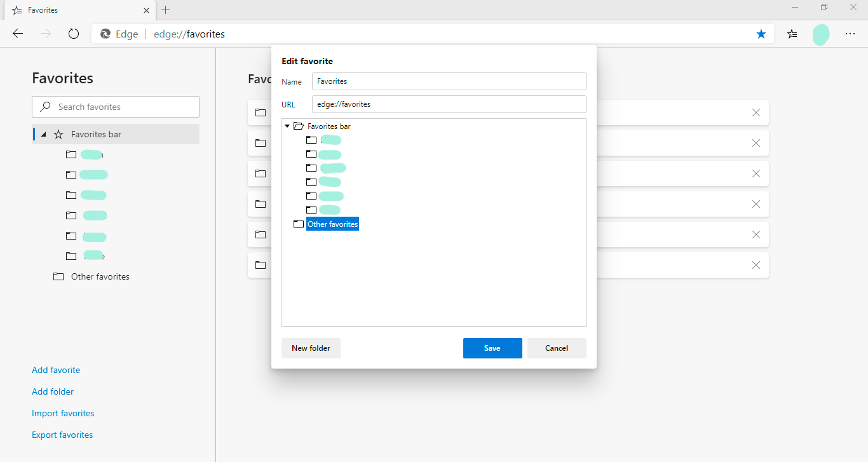
Task: Click the back navigation arrow
Action: 17,34
